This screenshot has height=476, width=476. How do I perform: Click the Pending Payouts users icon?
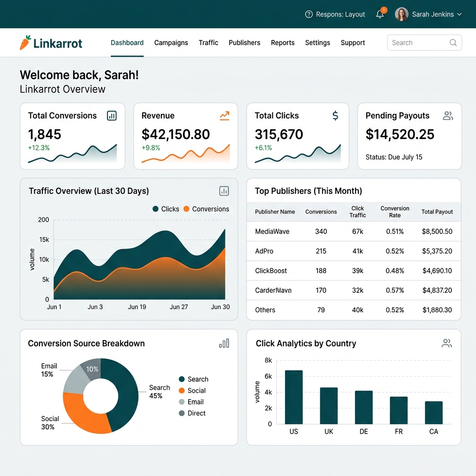[x=448, y=116]
